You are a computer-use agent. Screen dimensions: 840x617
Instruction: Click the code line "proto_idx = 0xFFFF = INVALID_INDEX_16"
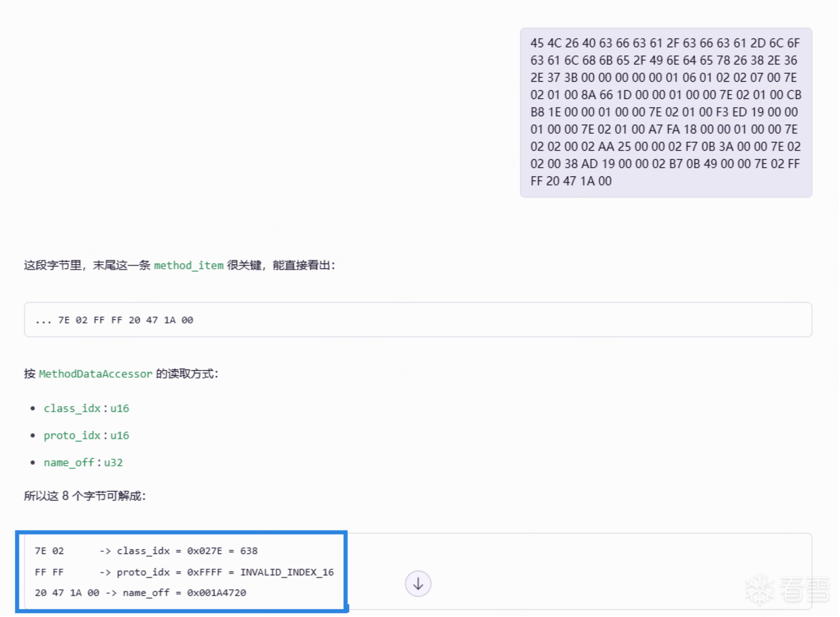point(184,572)
